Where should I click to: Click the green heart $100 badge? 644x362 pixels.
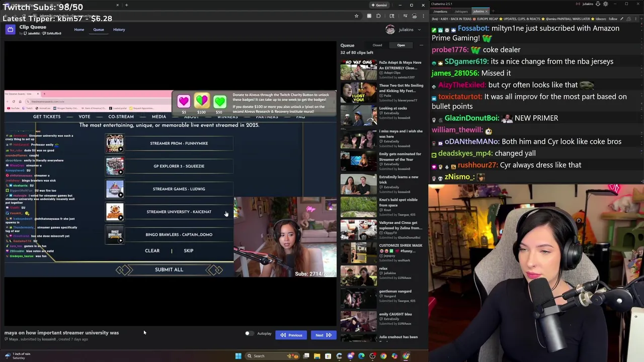pos(202,102)
